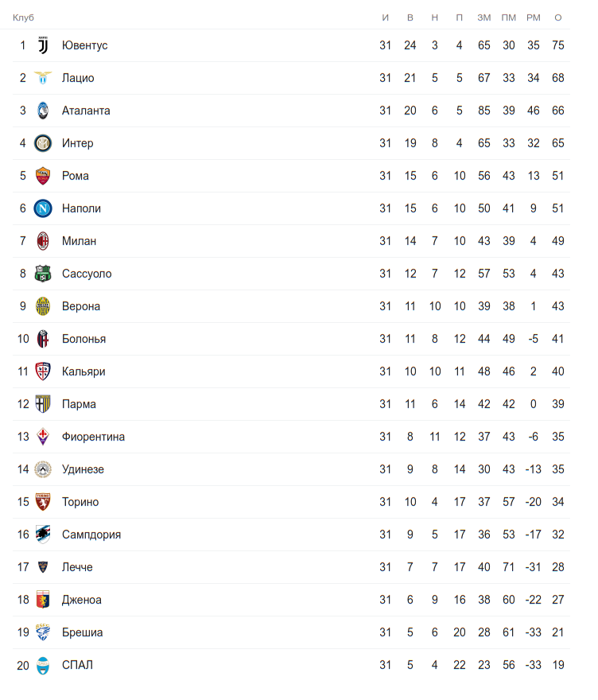Click the Genoa club crest

[43, 600]
